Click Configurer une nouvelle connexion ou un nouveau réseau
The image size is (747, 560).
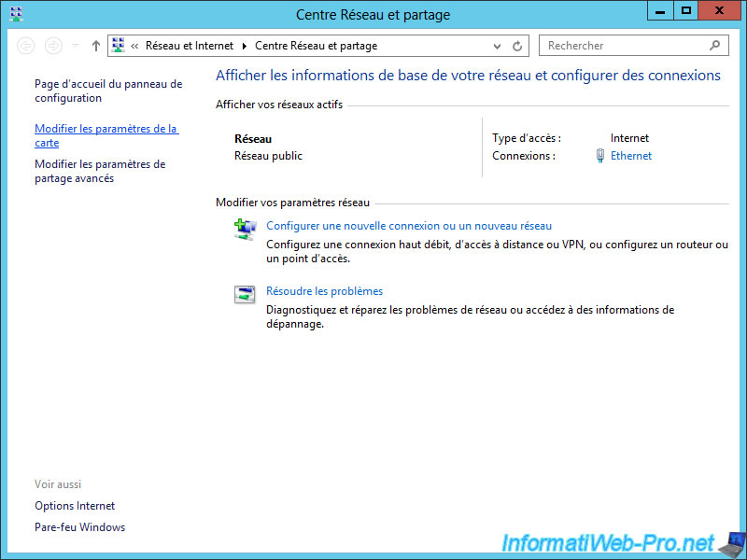click(x=409, y=226)
